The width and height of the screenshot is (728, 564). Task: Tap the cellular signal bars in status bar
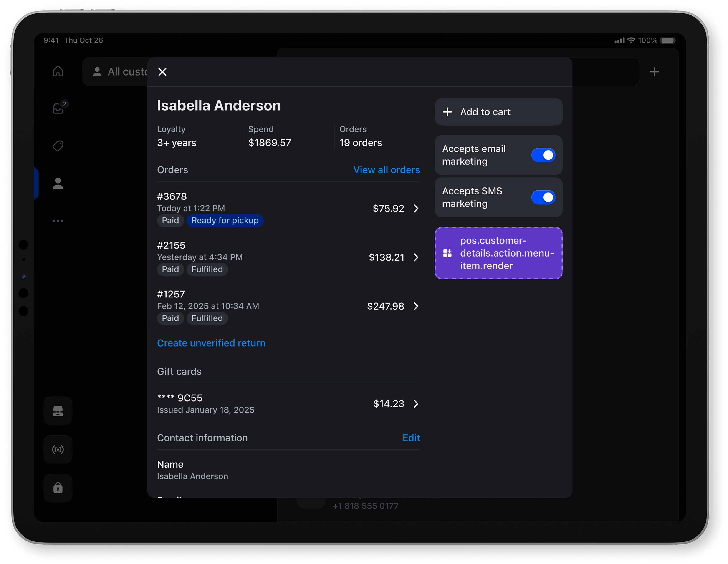tap(620, 41)
